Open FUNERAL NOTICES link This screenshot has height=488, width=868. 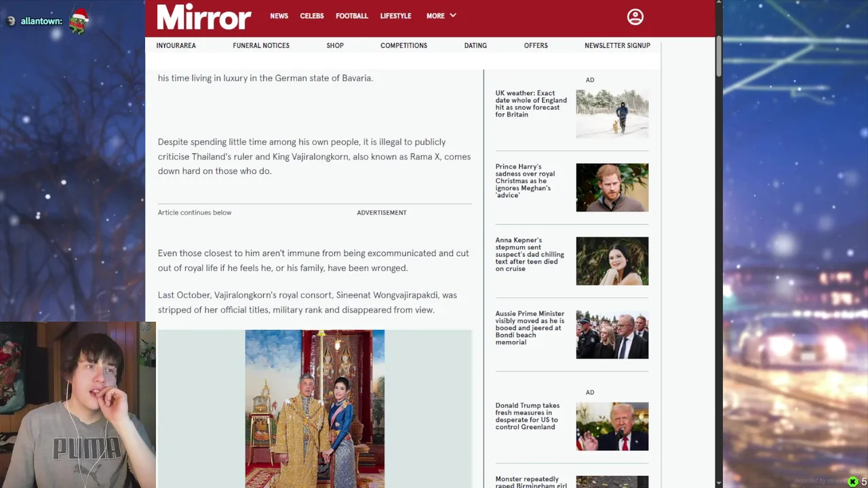261,45
